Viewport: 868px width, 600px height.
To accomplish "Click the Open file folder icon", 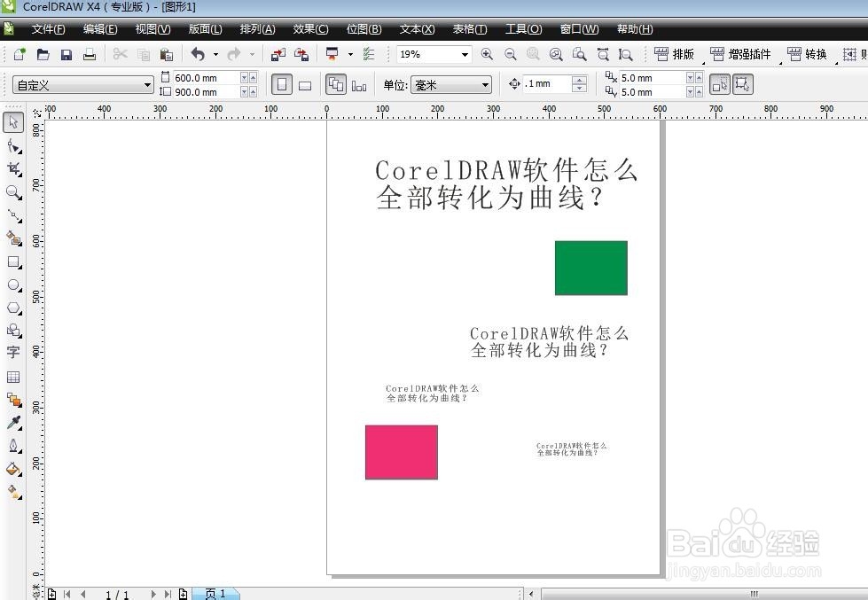I will point(43,54).
